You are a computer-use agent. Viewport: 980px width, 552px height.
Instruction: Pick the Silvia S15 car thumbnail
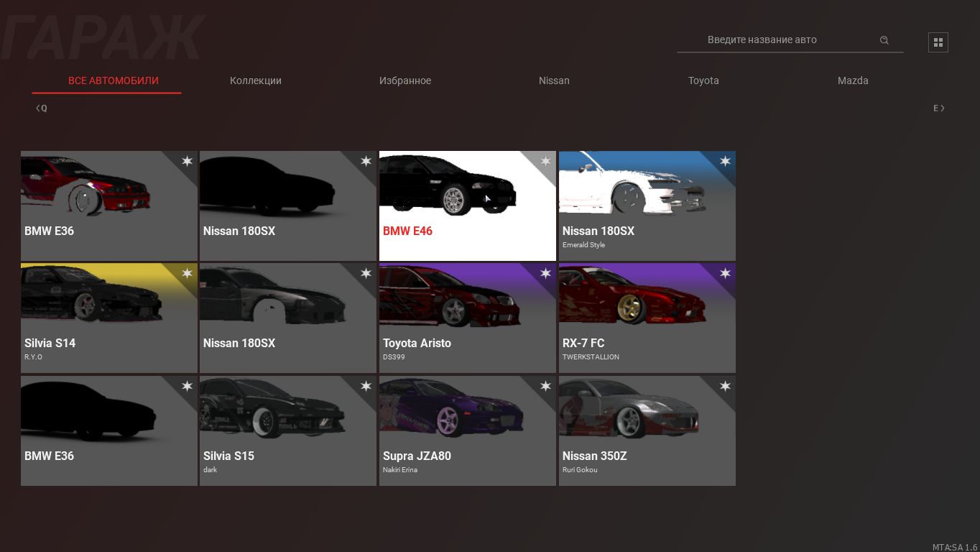click(x=272, y=408)
